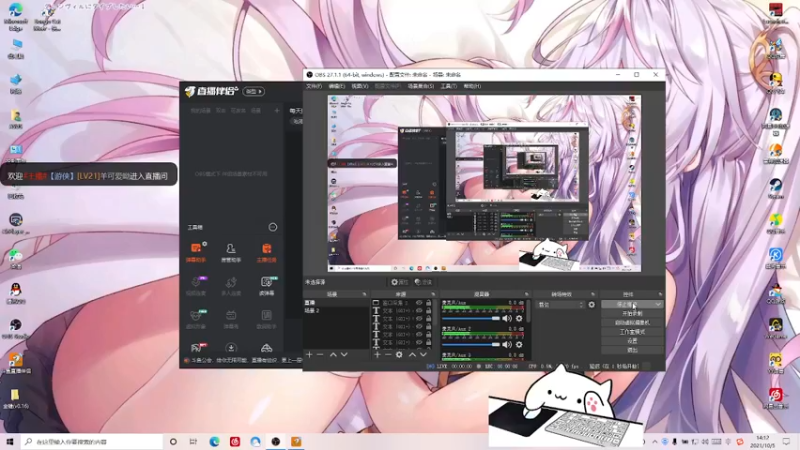Add a new scene with the plus icon in the 场景 panel
Screen dimensions: 800x450
[309, 355]
